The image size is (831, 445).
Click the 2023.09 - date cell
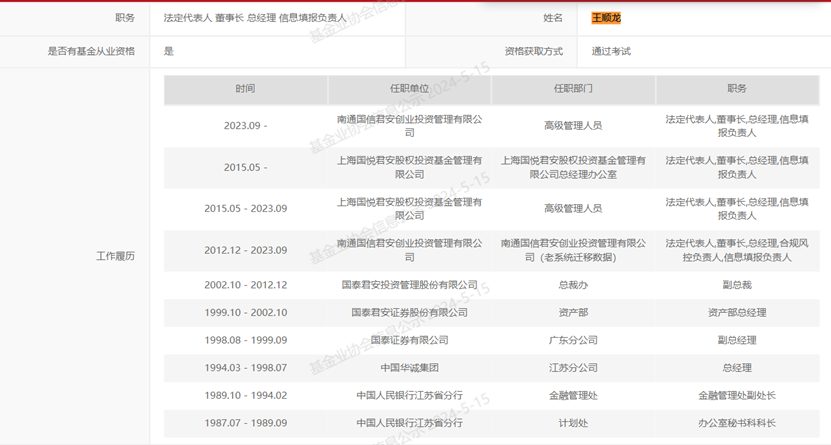[x=245, y=126]
